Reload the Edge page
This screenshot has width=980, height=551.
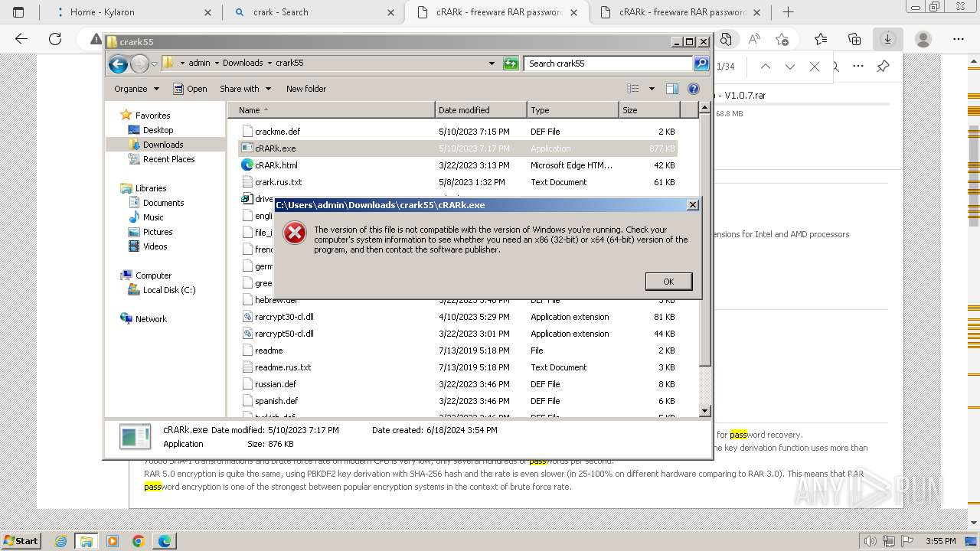click(x=55, y=39)
